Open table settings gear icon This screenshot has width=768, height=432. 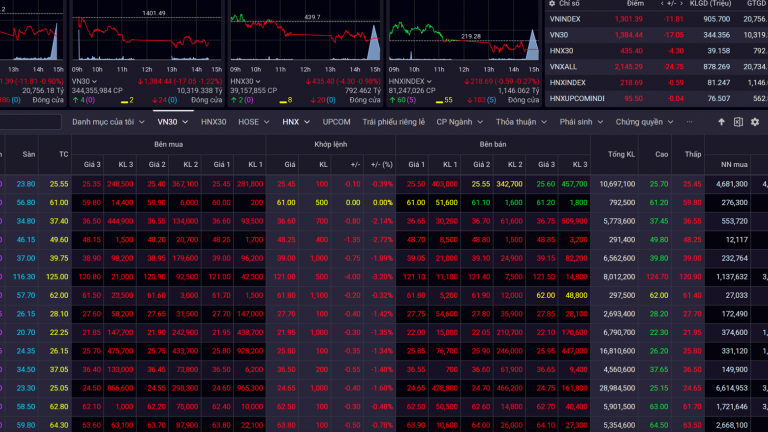tap(755, 122)
